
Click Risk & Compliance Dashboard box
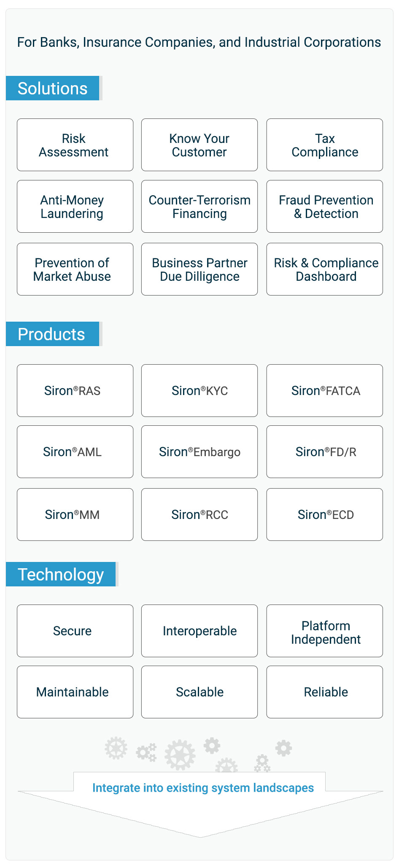pos(325,269)
